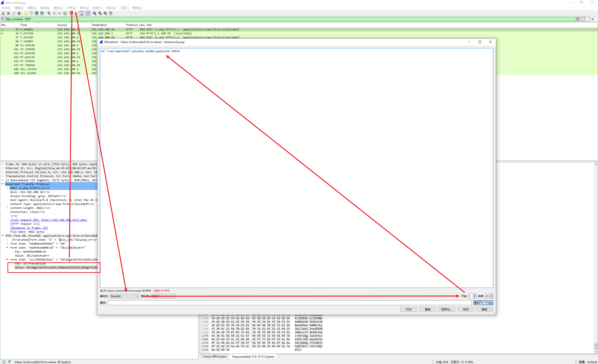Add a display filter button with plus icon
The height and width of the screenshot is (364, 598).
pos(592,19)
